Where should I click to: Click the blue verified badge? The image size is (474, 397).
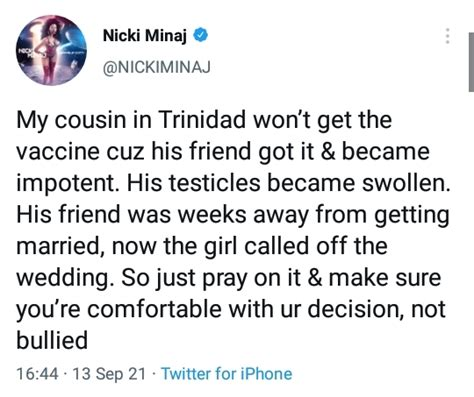pos(201,35)
